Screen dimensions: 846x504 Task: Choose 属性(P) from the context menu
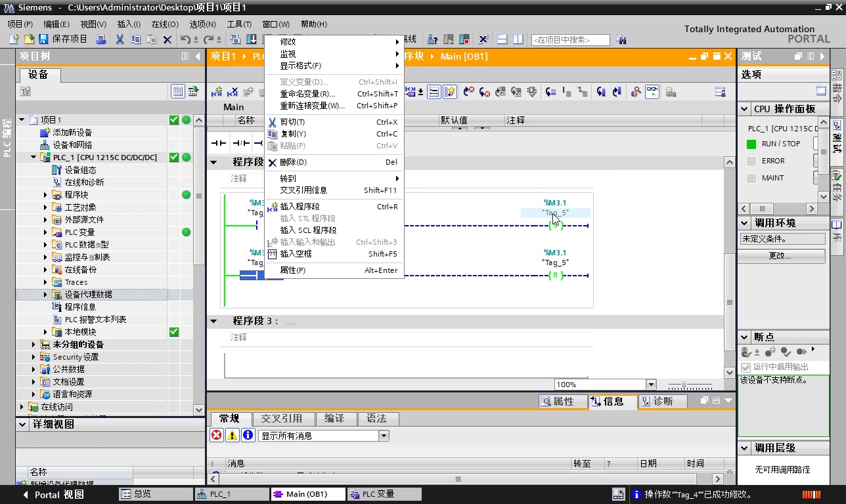[x=334, y=270]
